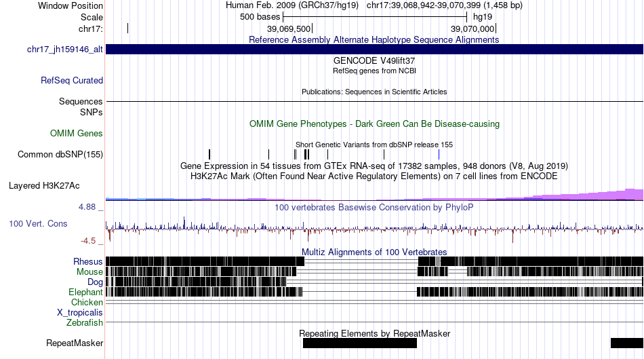Click the Publications: Sequences in Scientific Articles title

[374, 92]
